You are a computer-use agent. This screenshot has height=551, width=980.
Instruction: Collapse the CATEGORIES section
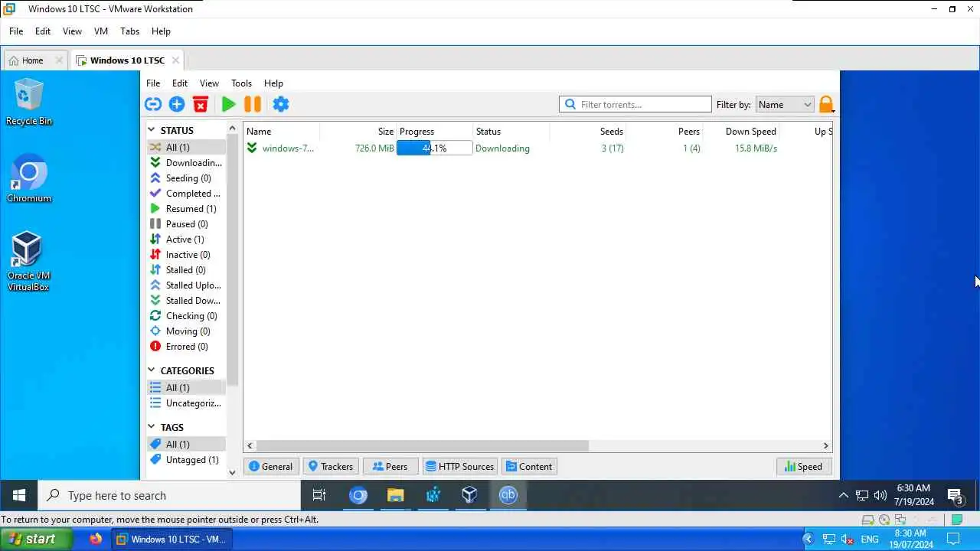pos(152,370)
